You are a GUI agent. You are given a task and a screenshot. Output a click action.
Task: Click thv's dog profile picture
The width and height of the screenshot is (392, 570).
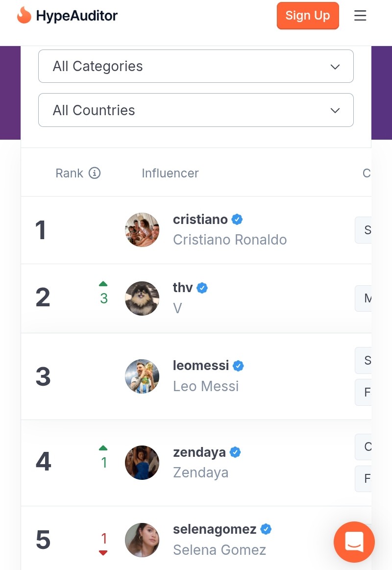142,298
